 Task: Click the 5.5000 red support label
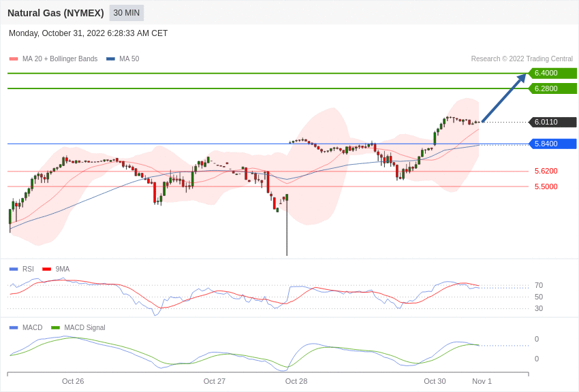546,186
